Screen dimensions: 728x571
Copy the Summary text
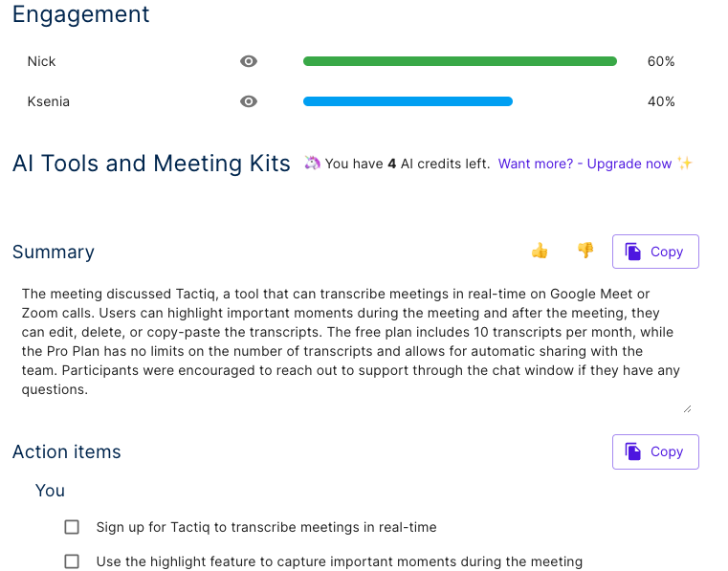click(x=655, y=252)
